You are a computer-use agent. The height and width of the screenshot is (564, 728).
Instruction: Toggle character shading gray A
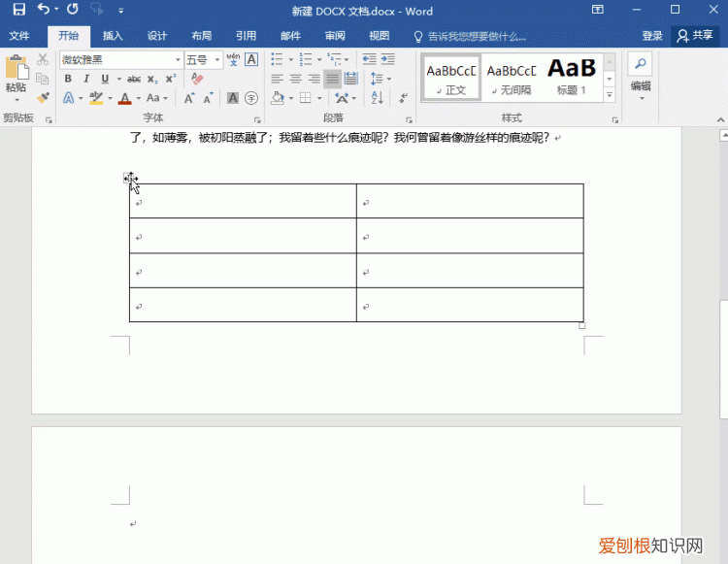point(233,98)
